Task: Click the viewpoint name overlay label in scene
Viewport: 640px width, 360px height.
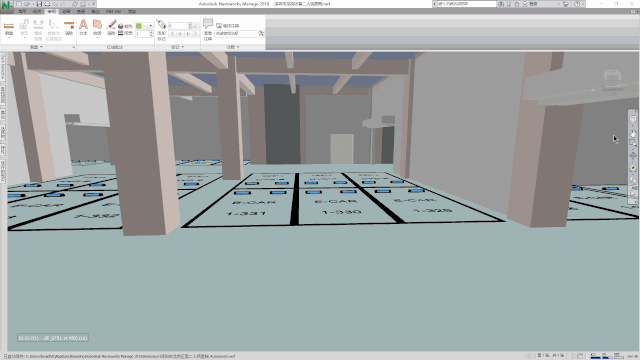Action: pos(53,338)
